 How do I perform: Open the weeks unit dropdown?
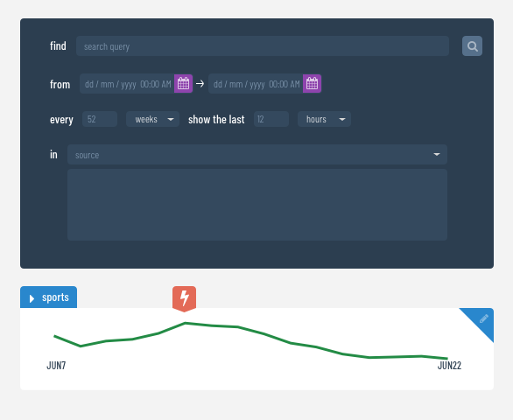point(152,119)
